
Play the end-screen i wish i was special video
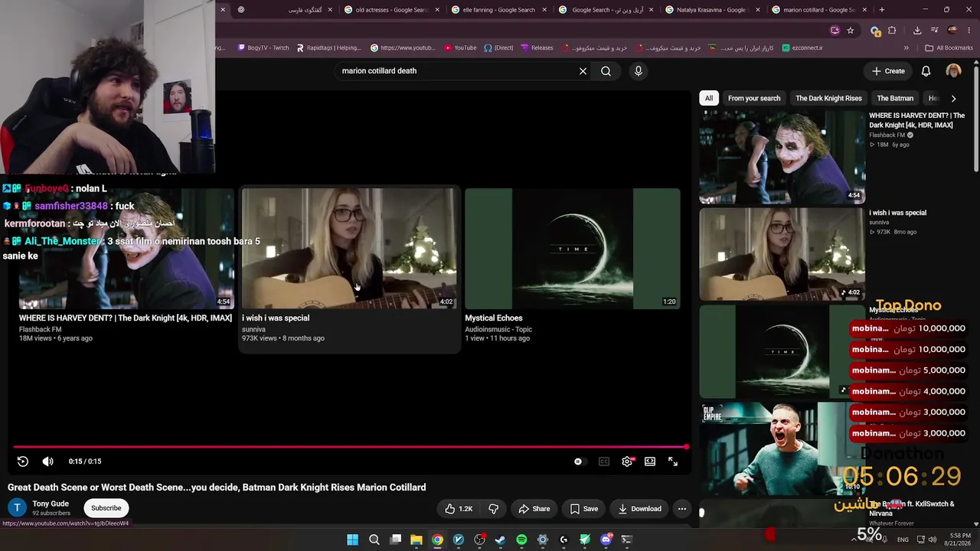(349, 249)
